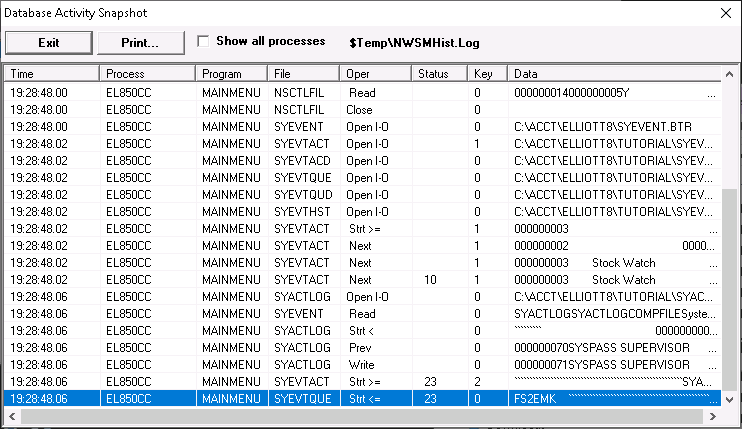
Task: Enable Show all processes checkbox
Action: tap(204, 41)
